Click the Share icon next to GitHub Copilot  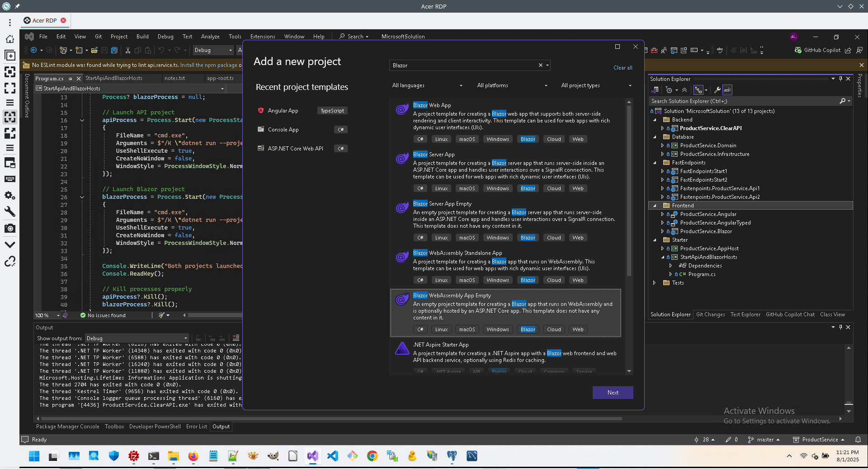tap(848, 50)
